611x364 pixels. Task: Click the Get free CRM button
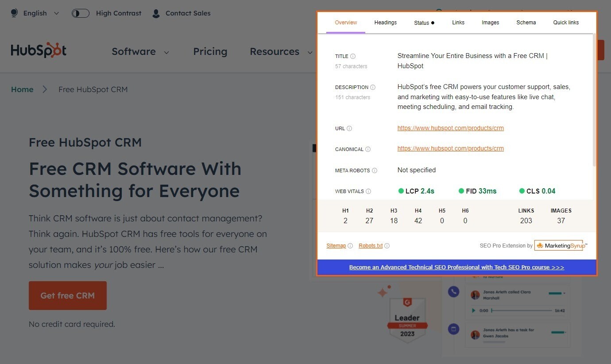(68, 295)
